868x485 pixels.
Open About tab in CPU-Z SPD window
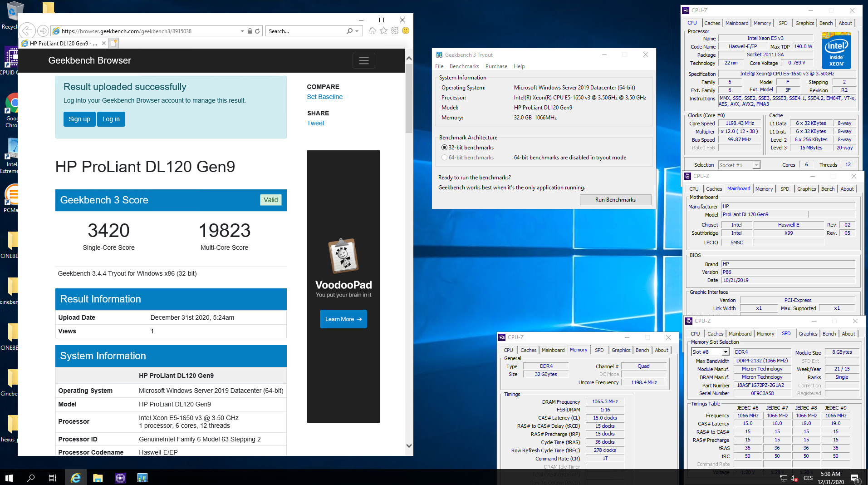click(848, 334)
